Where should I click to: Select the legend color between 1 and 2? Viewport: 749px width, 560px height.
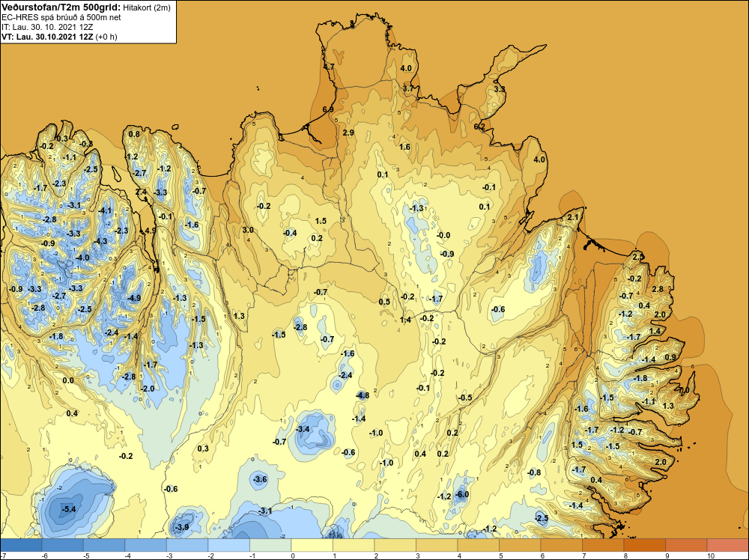pyautogui.click(x=354, y=545)
